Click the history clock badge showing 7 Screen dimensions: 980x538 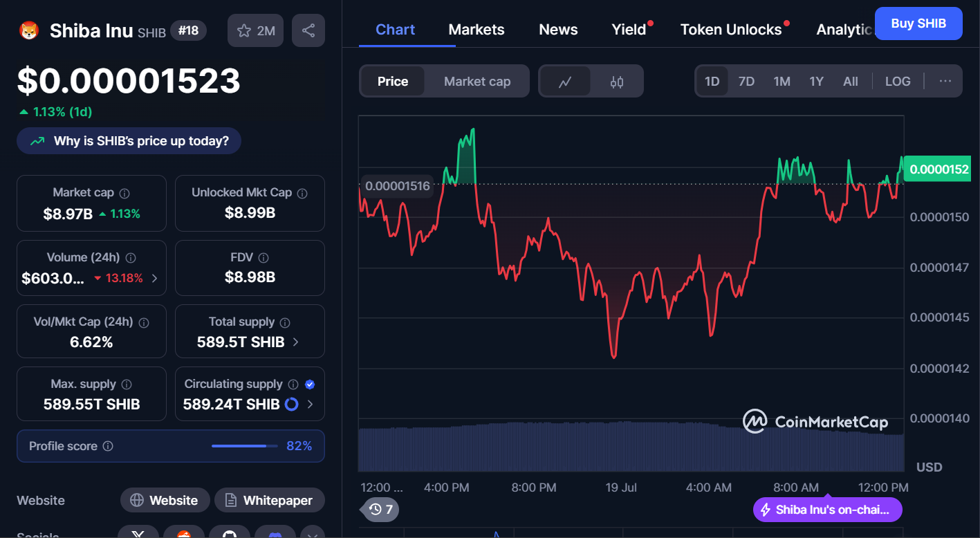pos(381,510)
